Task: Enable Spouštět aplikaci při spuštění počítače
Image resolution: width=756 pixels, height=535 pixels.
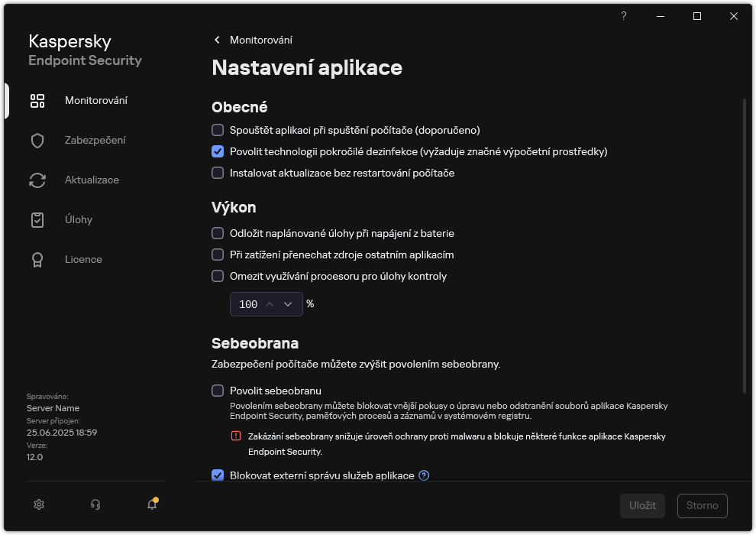Action: pos(218,130)
